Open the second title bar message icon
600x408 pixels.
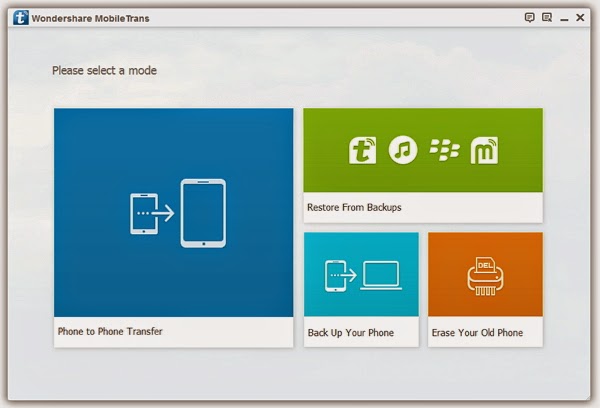(547, 18)
